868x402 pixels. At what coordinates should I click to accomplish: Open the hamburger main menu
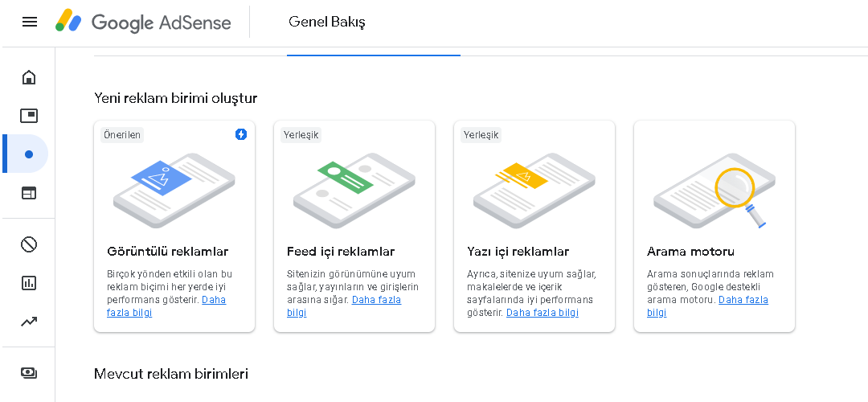[x=30, y=23]
